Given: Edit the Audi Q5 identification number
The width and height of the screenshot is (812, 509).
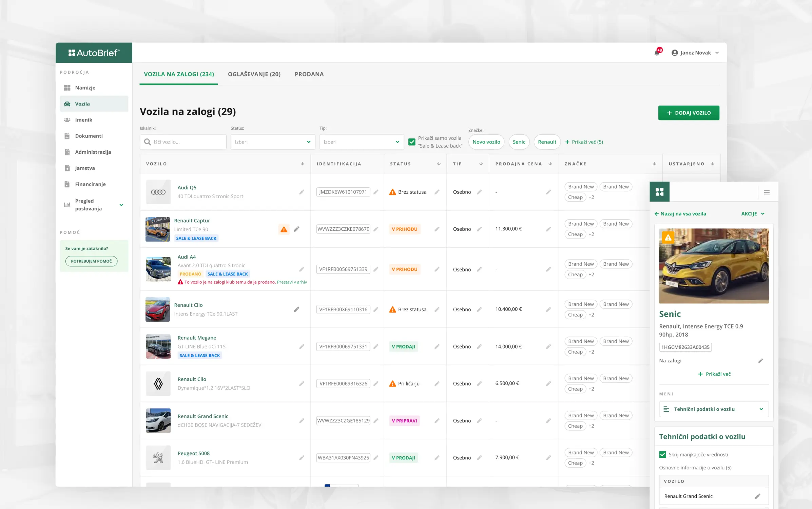Looking at the screenshot, I should pyautogui.click(x=376, y=192).
